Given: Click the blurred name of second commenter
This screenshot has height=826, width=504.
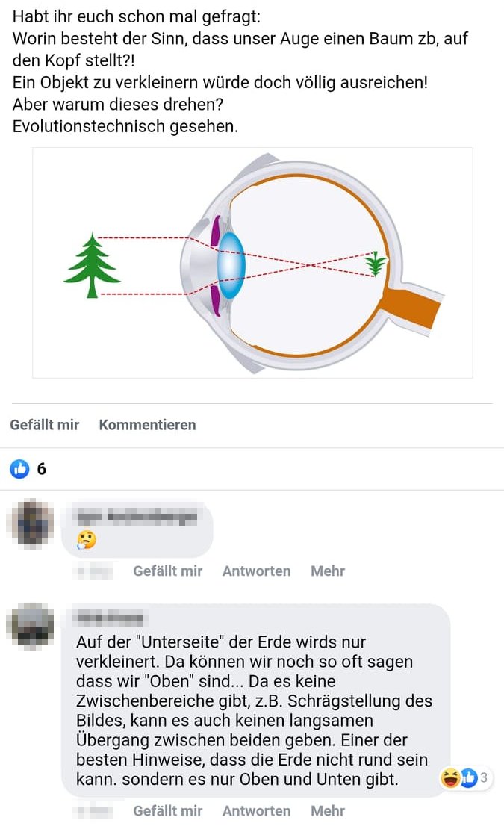Looking at the screenshot, I should coord(110,618).
